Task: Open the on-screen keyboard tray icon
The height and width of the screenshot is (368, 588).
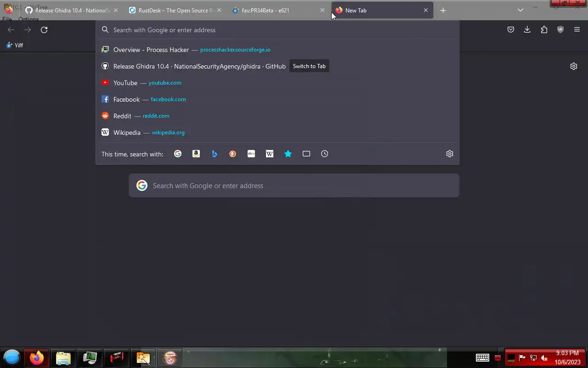Action: click(x=482, y=357)
